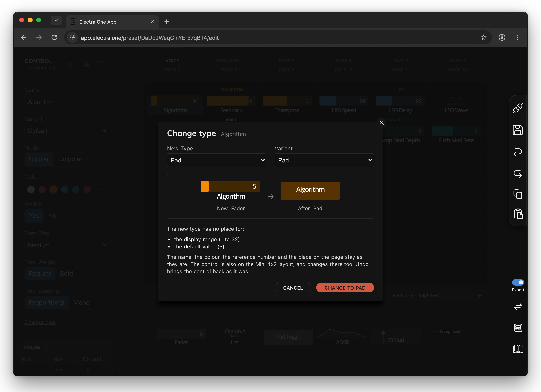Choose Regular font weight
This screenshot has height=392, width=541.
(x=40, y=273)
